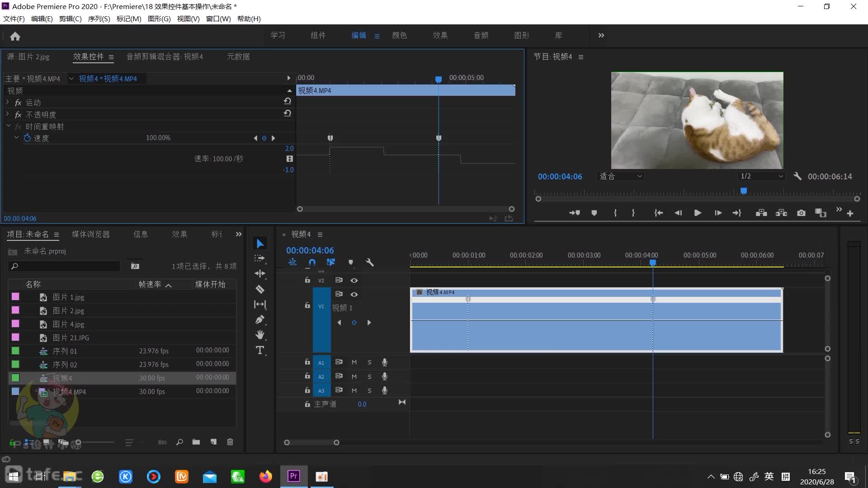
Task: Toggle V2 track output eye
Action: tap(354, 281)
